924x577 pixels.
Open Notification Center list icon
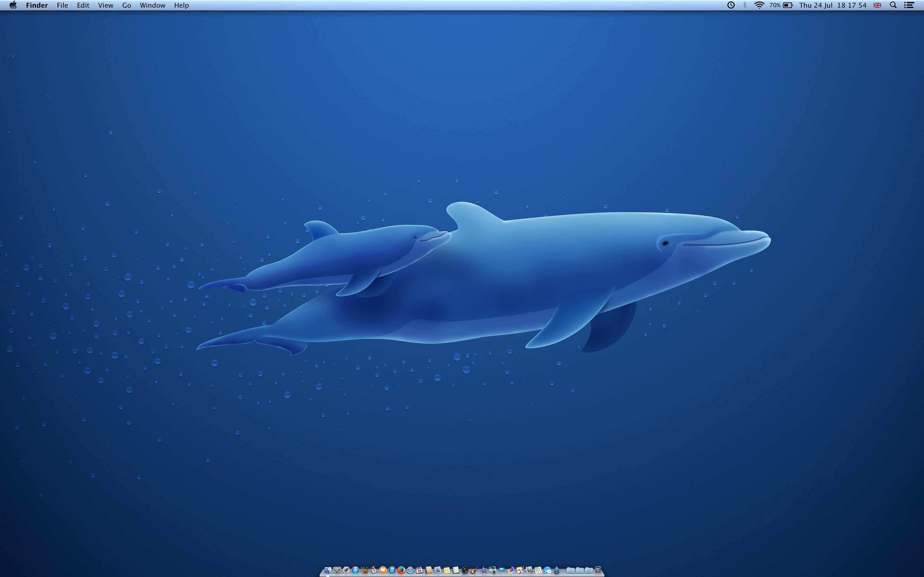click(x=909, y=5)
